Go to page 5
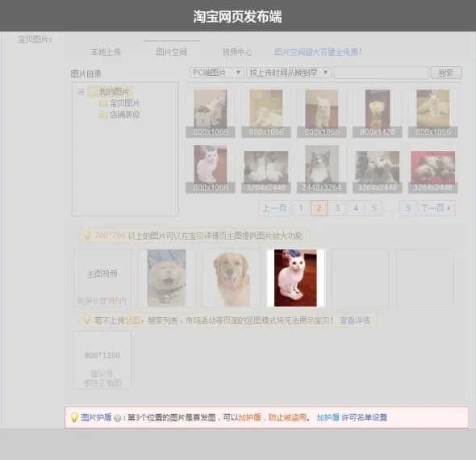The width and height of the screenshot is (476, 460). pyautogui.click(x=374, y=208)
